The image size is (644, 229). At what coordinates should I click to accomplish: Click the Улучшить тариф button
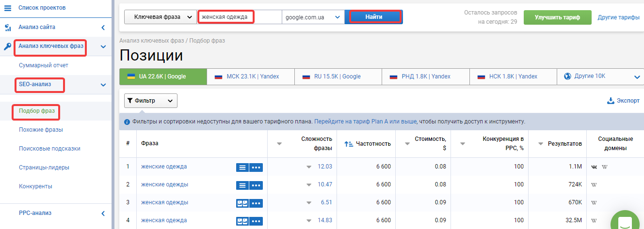[x=557, y=17]
